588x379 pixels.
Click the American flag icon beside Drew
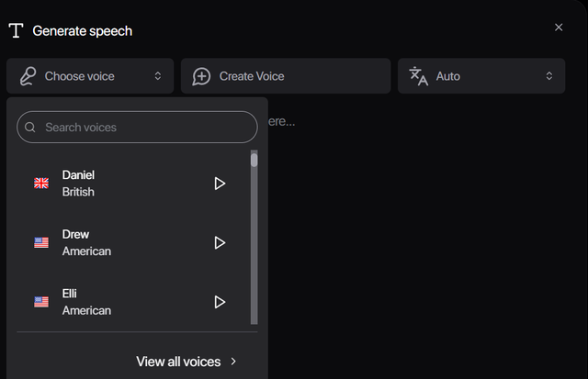click(x=41, y=243)
